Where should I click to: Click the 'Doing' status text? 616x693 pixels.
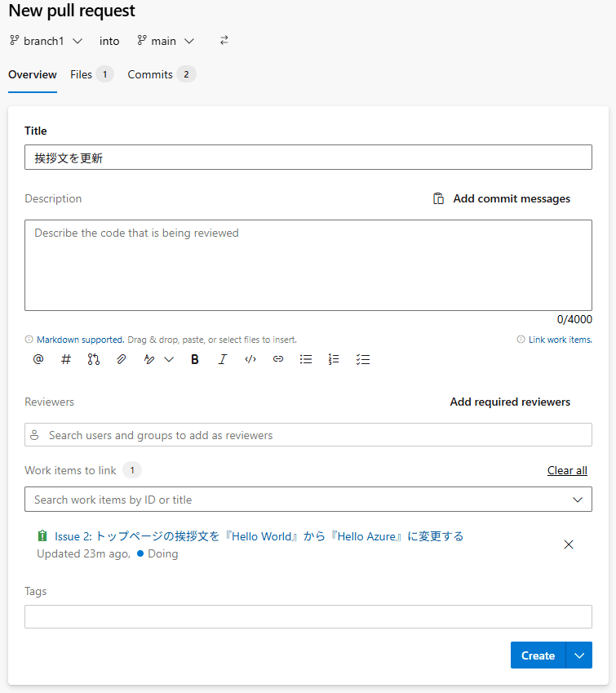pyautogui.click(x=163, y=554)
